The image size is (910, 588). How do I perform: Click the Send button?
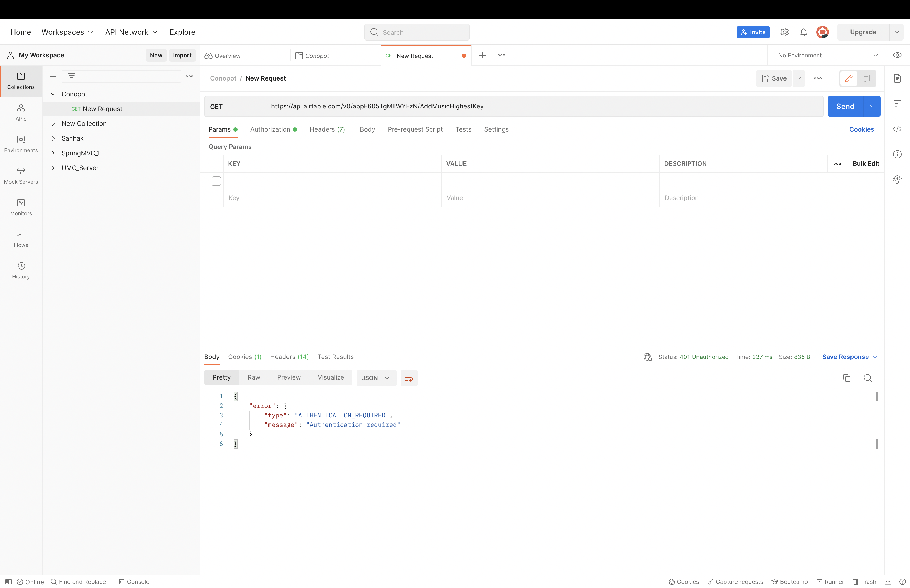click(x=845, y=107)
